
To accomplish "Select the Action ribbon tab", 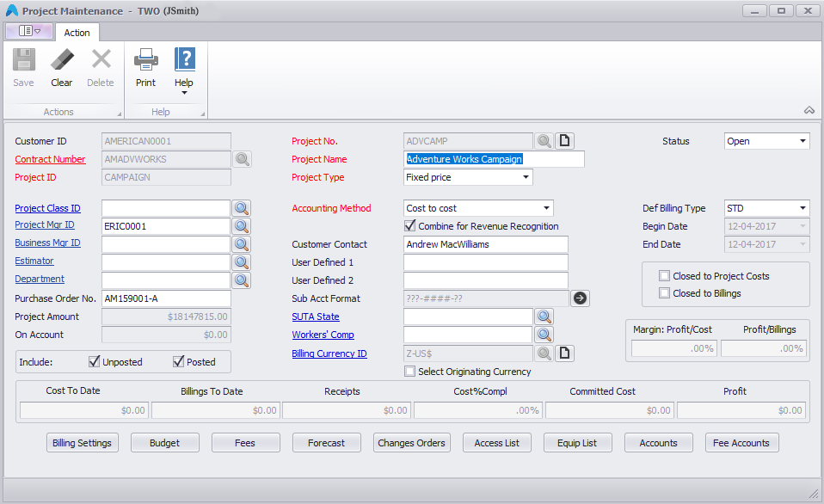I will (x=77, y=33).
